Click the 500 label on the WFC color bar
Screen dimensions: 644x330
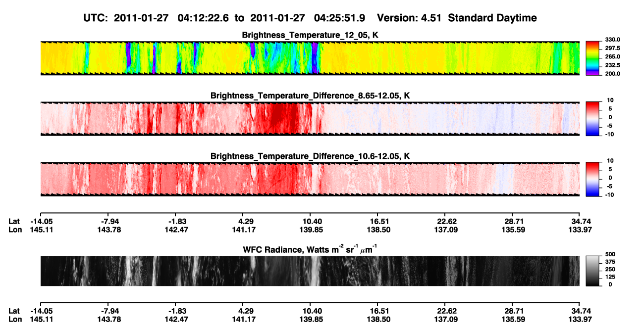pyautogui.click(x=610, y=255)
